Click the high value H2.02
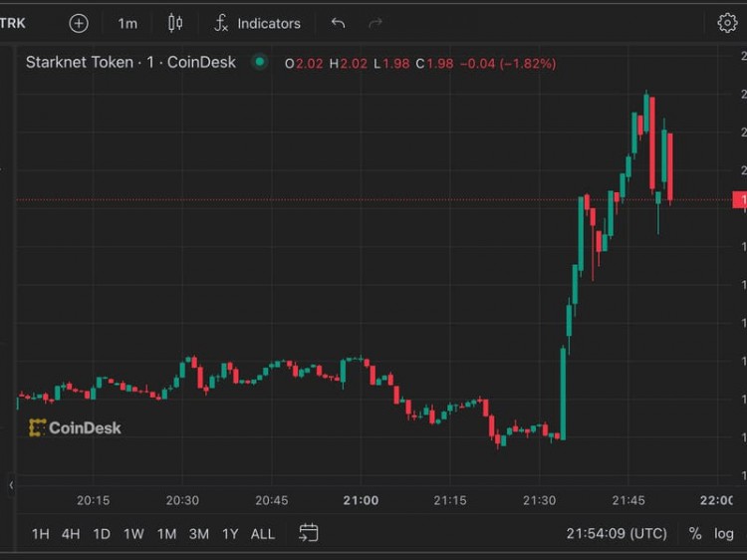This screenshot has width=747, height=560. tap(349, 64)
